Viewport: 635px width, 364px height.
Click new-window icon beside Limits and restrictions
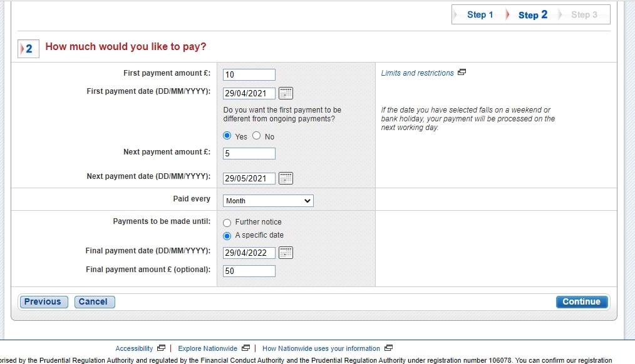[x=462, y=73]
